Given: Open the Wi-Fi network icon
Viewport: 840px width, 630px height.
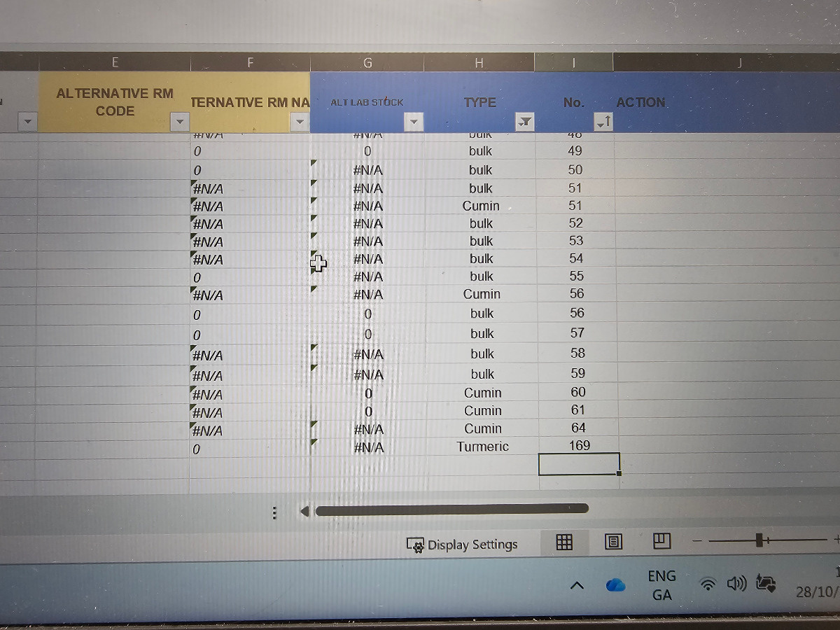Looking at the screenshot, I should tap(709, 584).
